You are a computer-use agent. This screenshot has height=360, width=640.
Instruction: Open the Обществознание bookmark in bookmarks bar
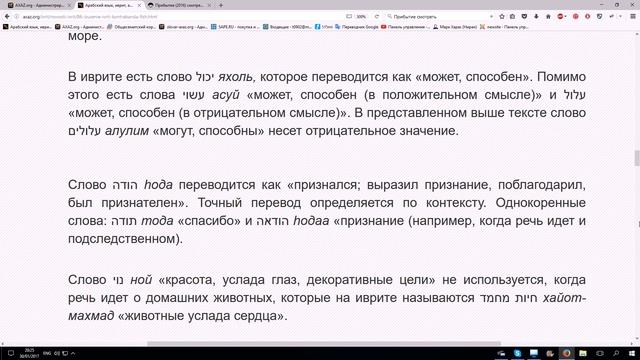point(131,27)
